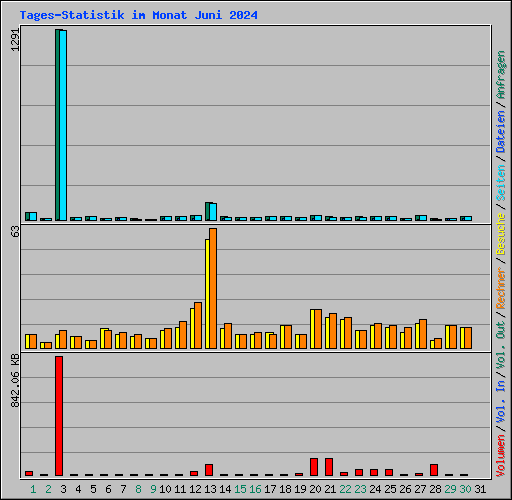Click the red Volumen legend label
Screen dimensions: 512x500
click(x=501, y=455)
